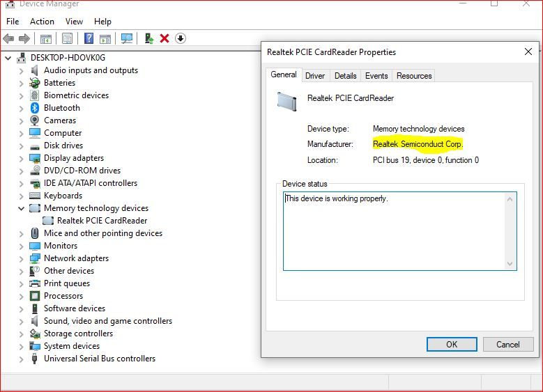Click the Processors chip icon
The width and height of the screenshot is (543, 392).
point(35,296)
